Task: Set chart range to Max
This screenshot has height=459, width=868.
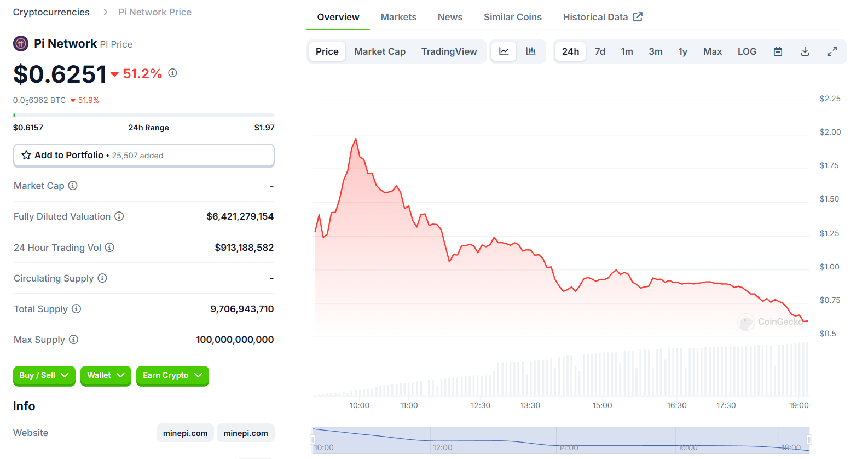Action: tap(713, 51)
